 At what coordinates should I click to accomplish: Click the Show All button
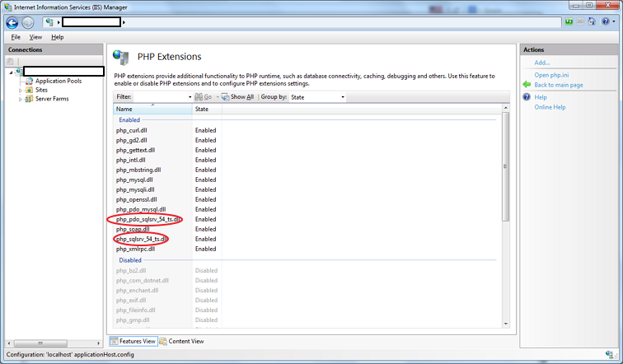click(237, 97)
